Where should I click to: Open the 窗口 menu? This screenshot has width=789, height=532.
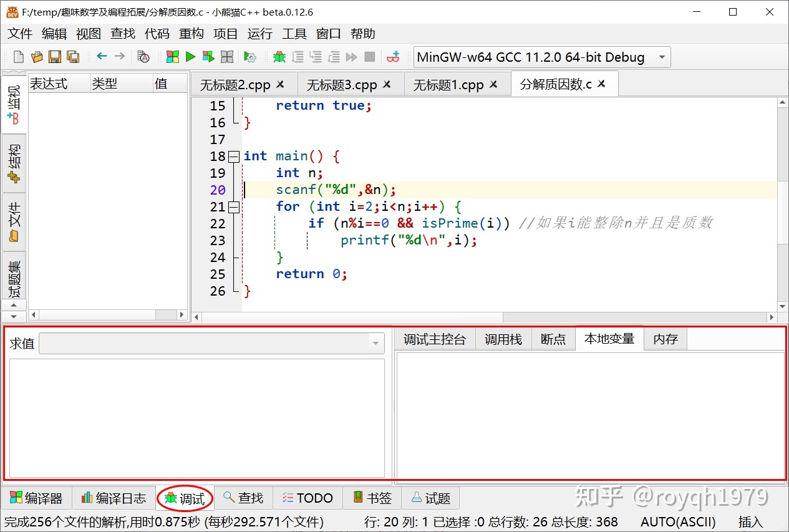(329, 34)
